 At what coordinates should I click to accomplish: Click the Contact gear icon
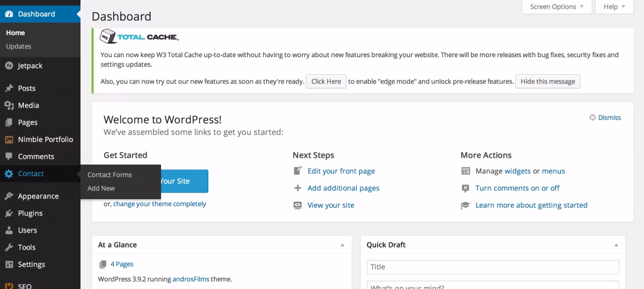click(9, 173)
